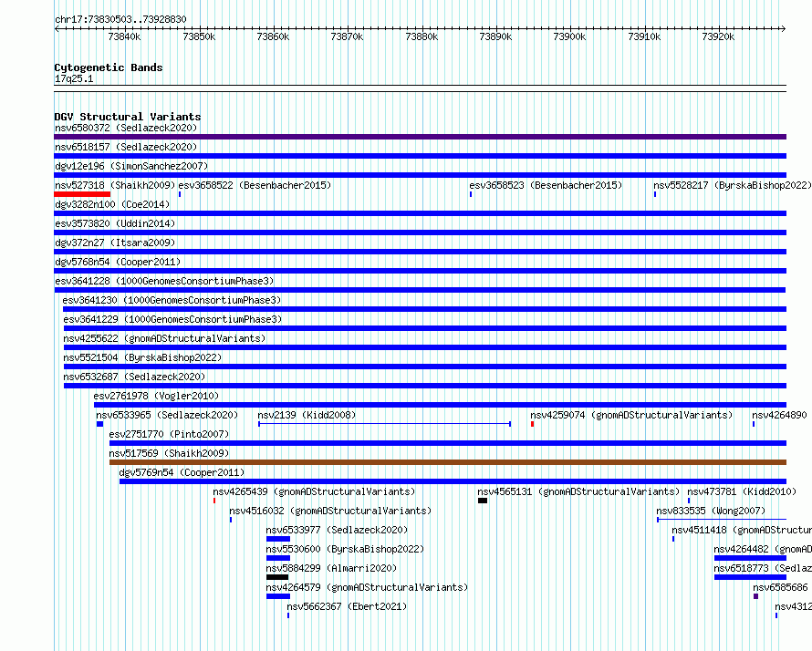The width and height of the screenshot is (812, 651).
Task: Select dgv3282n100 (Coe2014) label
Action: click(x=112, y=204)
